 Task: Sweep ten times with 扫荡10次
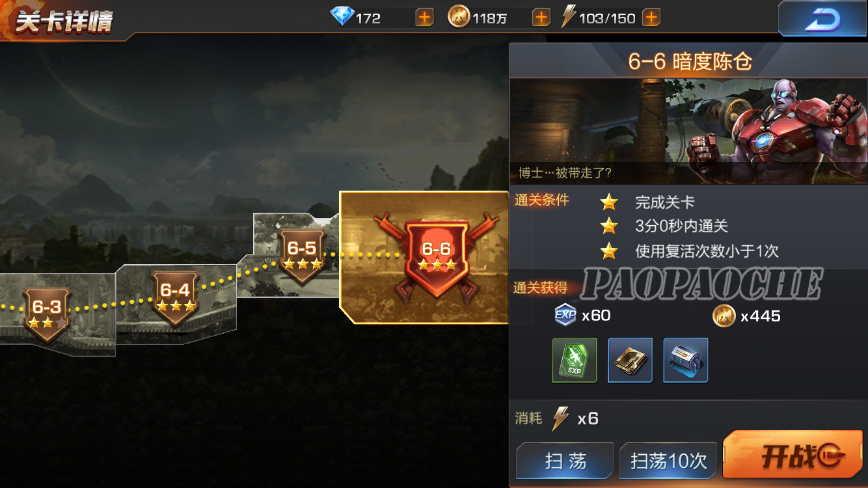tap(668, 461)
